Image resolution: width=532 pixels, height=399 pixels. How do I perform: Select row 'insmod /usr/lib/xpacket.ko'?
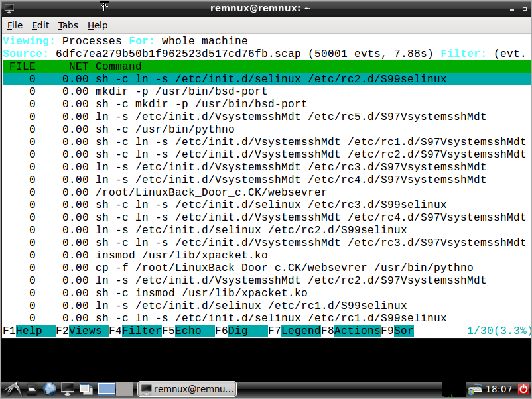point(267,255)
